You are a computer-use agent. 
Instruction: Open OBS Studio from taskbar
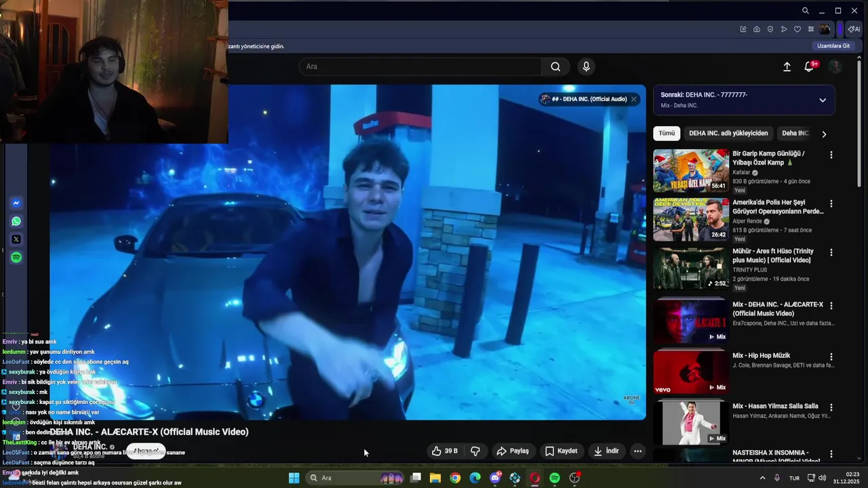(575, 478)
